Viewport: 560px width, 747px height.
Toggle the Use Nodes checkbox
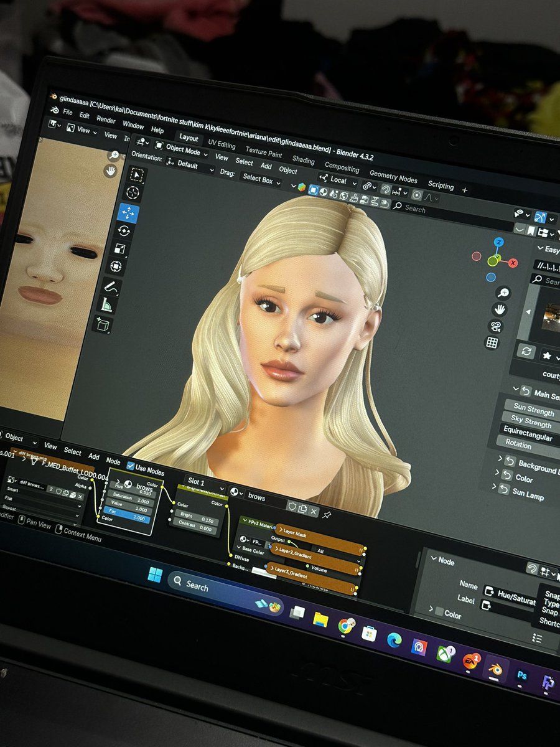[131, 465]
